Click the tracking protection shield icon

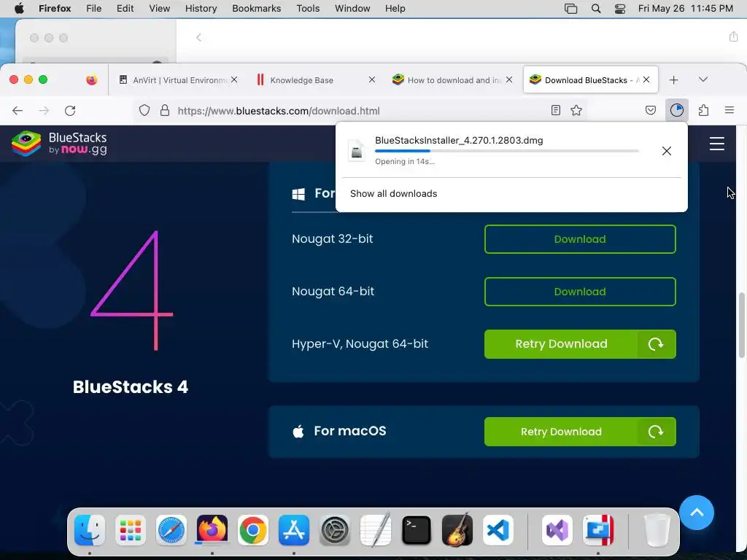click(144, 111)
